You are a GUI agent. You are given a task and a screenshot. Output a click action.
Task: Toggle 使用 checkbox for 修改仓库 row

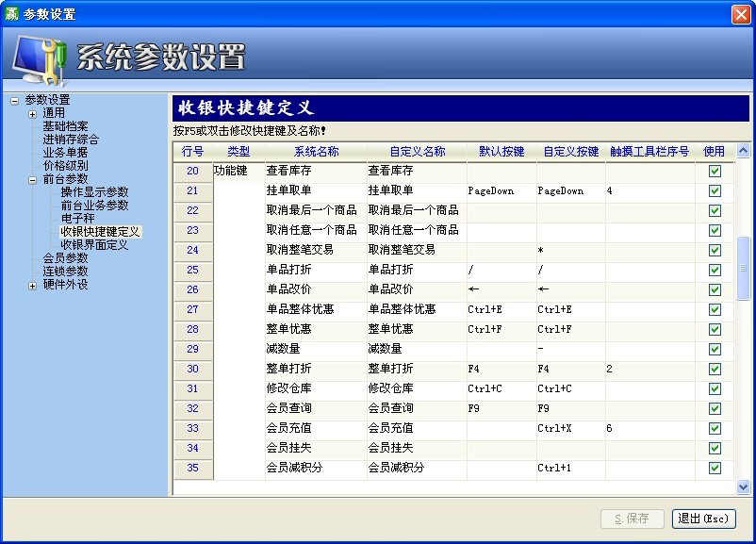(x=715, y=388)
